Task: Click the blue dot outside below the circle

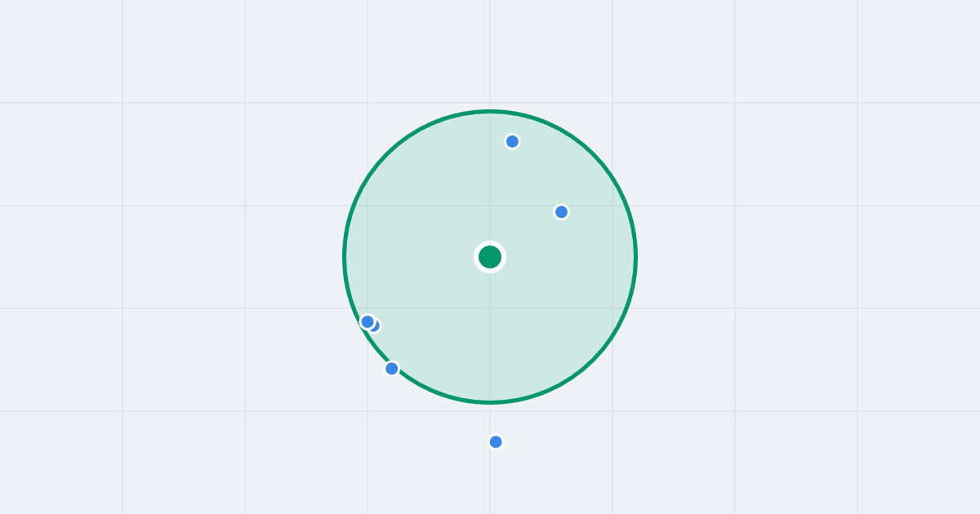Action: [x=496, y=441]
